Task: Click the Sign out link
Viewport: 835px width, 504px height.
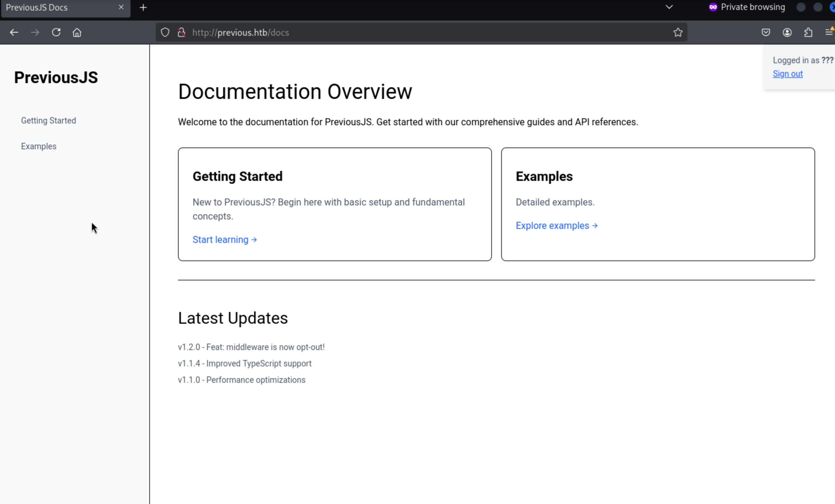Action: (x=788, y=74)
